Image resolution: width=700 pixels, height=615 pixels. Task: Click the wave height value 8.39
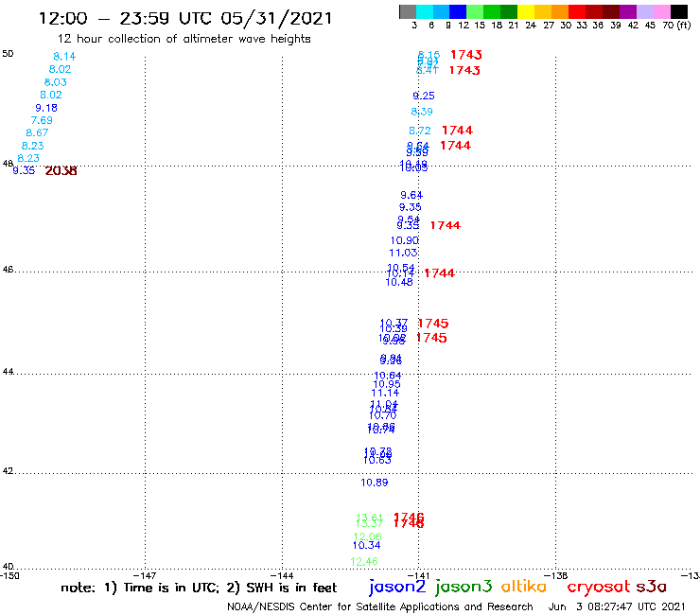(x=422, y=112)
